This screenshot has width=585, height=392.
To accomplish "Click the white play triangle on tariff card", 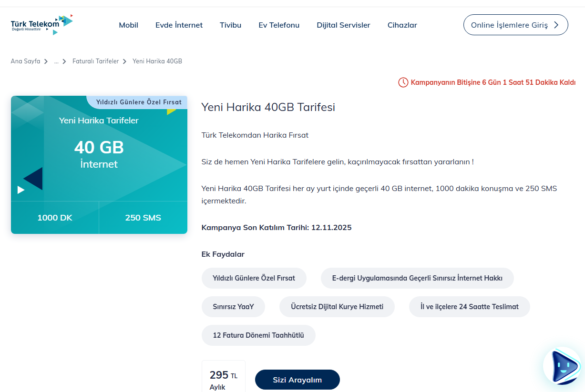I will pos(21,190).
